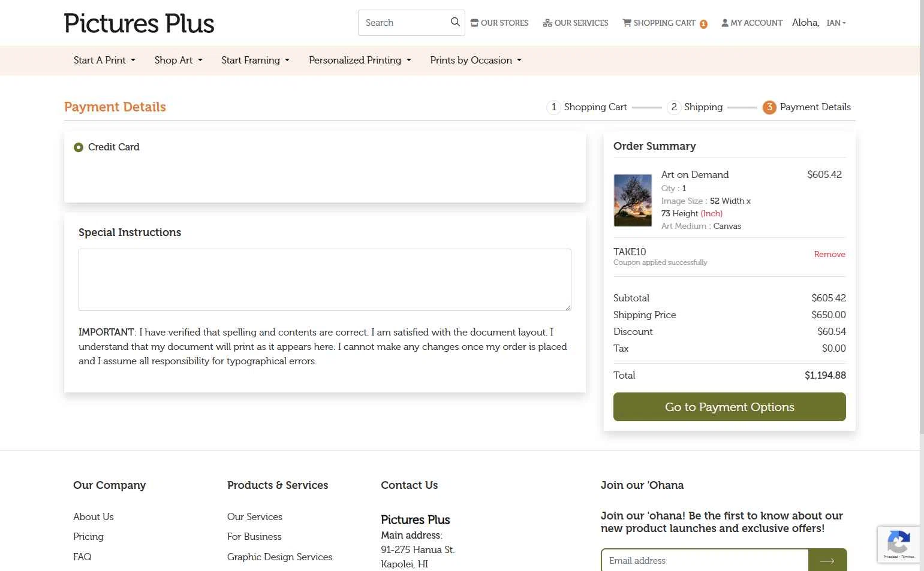The height and width of the screenshot is (571, 924).
Task: Click the Our Services network icon
Action: tap(547, 23)
